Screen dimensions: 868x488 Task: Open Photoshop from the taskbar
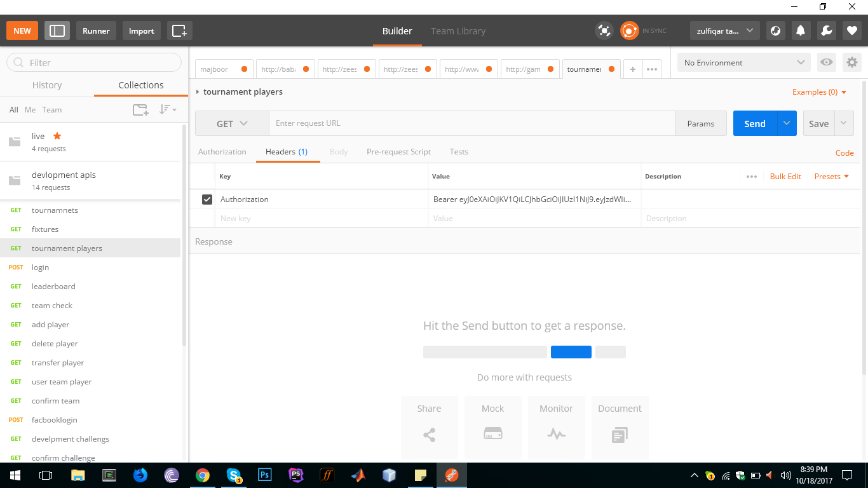coord(265,475)
